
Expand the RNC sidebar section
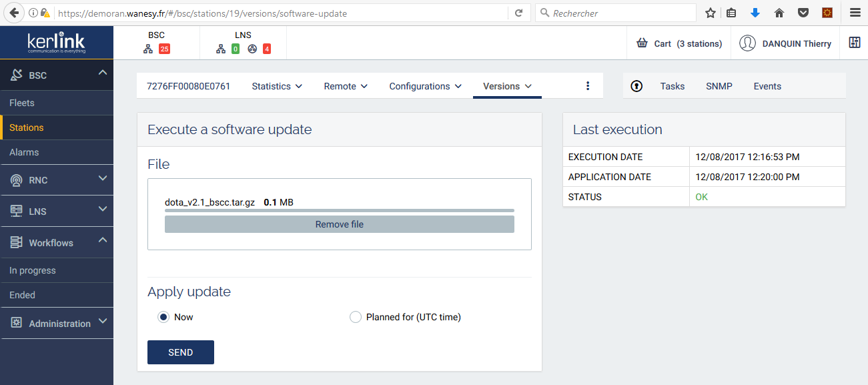click(57, 180)
